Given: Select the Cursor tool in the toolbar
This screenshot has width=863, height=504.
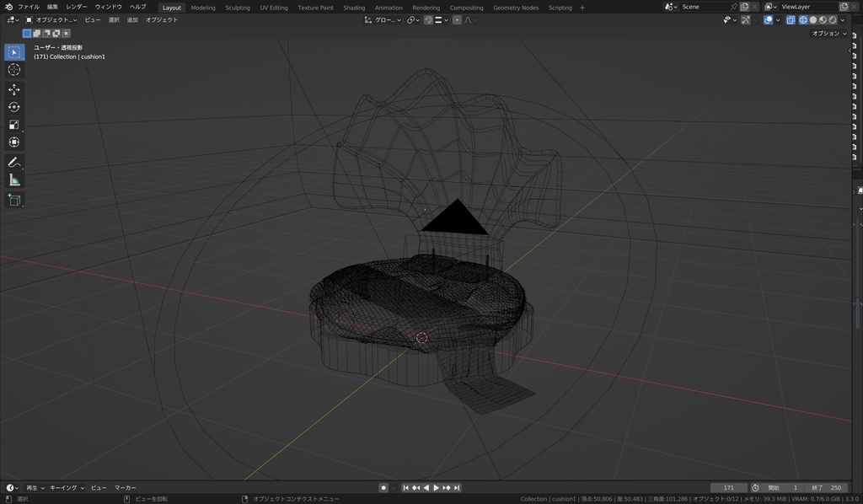Looking at the screenshot, I should pos(14,70).
